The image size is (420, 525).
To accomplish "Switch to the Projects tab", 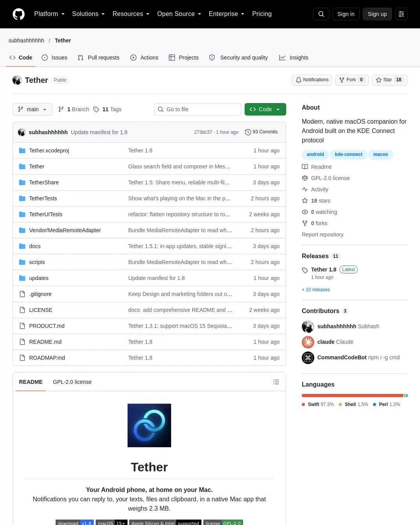I will [x=184, y=58].
